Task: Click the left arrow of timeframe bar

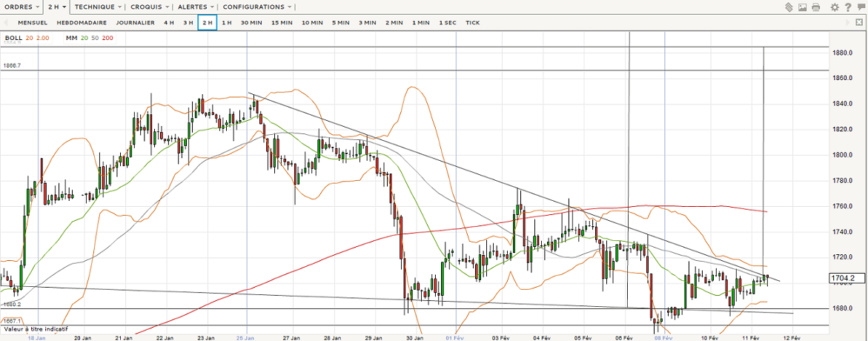Action: tap(6, 23)
